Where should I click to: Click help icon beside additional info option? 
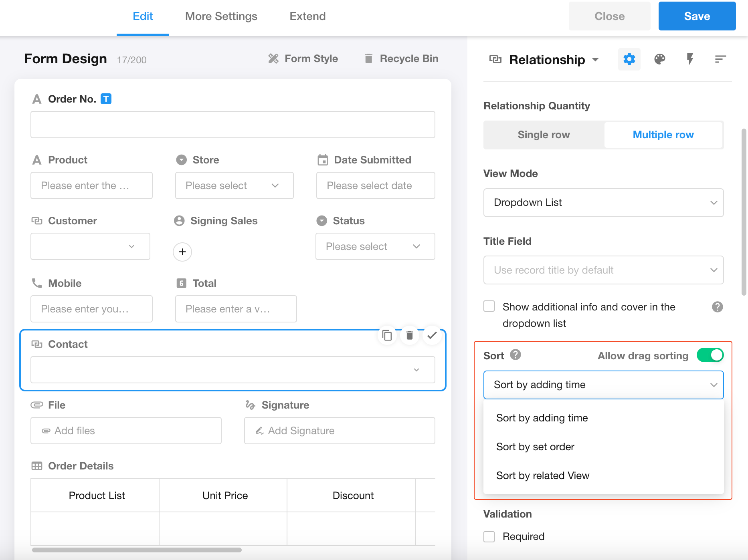717,307
